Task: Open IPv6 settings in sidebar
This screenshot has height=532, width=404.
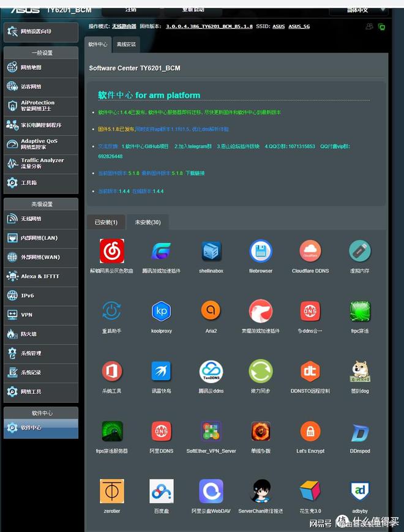Action: [x=40, y=296]
